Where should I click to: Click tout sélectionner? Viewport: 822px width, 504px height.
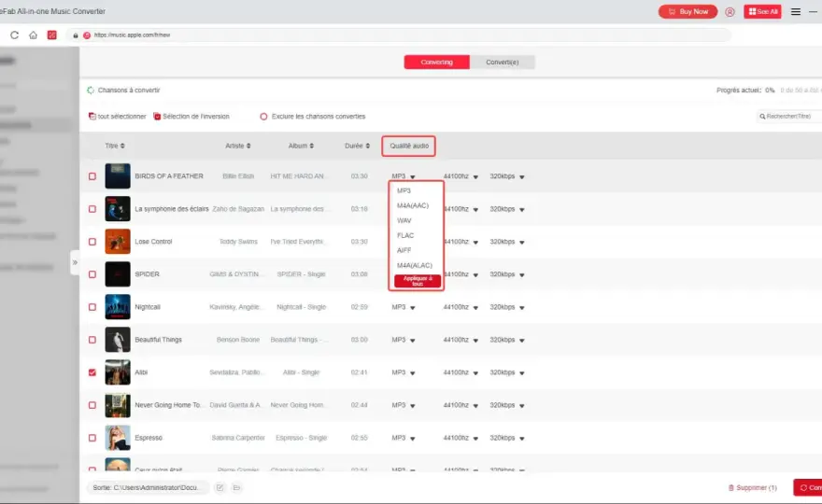[x=118, y=117]
